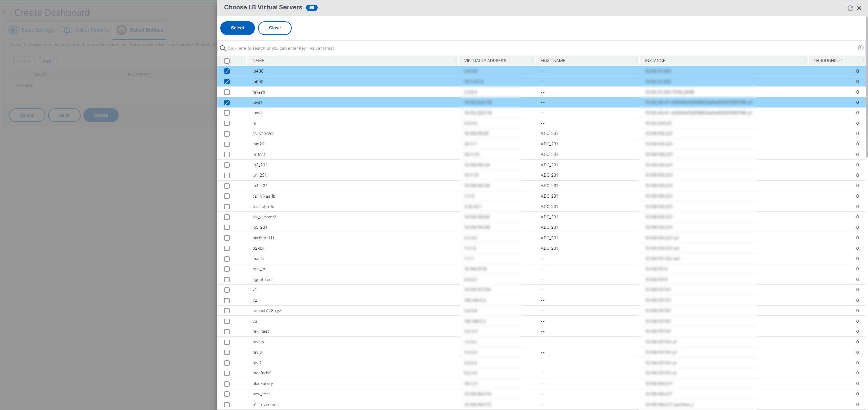Check the ssl_vserver row checkbox
Viewport: 868px width, 410px height.
click(x=227, y=134)
